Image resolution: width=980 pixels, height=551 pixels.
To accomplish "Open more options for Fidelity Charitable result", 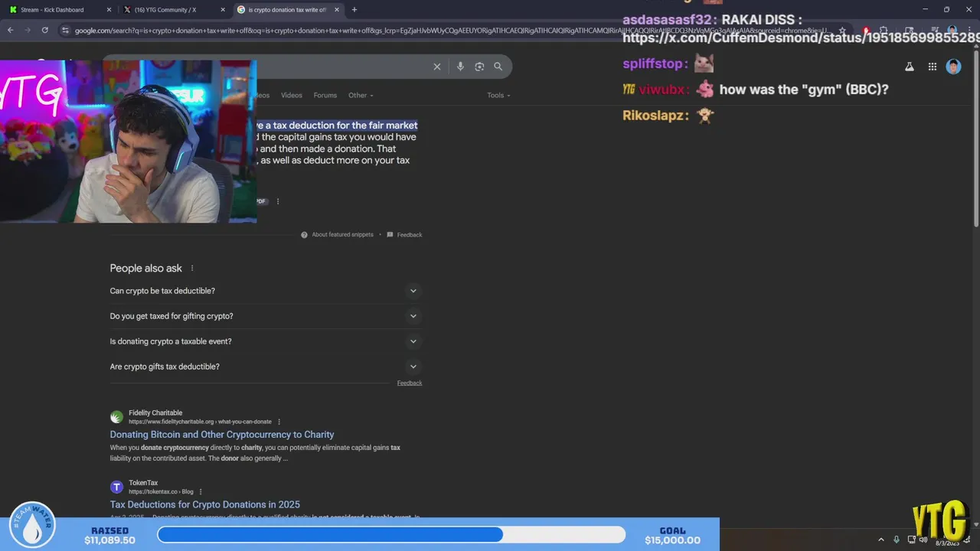I will [279, 422].
